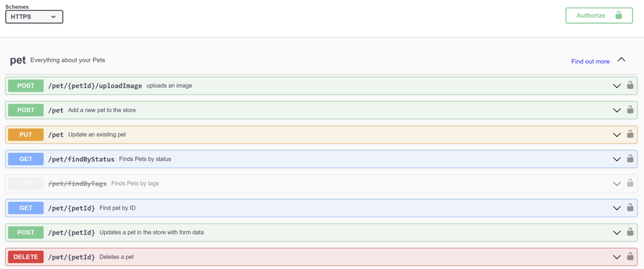
Task: Open the HTTPS schemes dropdown
Action: [34, 17]
